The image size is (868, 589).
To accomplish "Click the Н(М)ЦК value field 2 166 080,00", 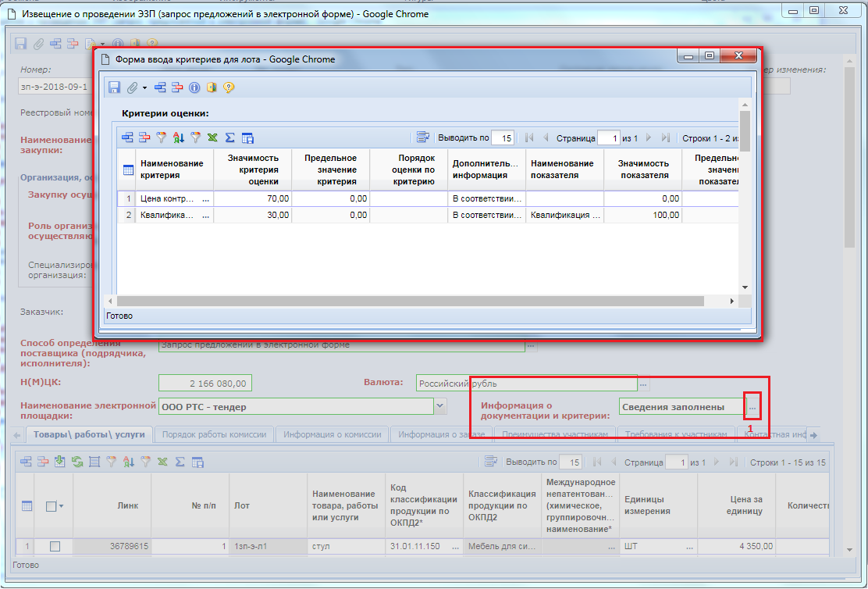I will pos(205,383).
